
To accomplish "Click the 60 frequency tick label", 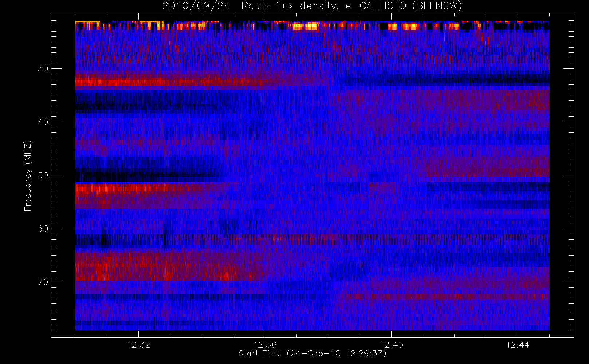I will pos(43,229).
